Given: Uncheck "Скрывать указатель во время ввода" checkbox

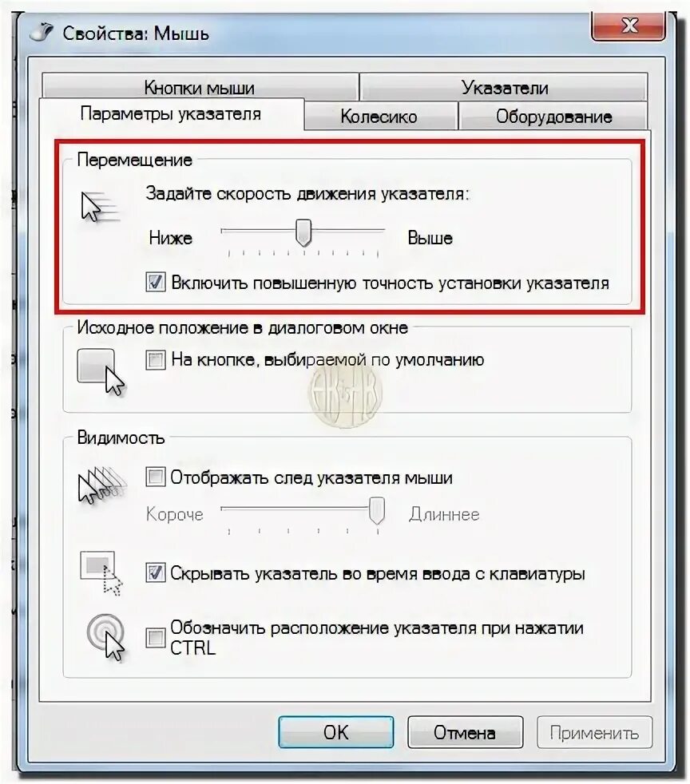Looking at the screenshot, I should click(x=156, y=572).
